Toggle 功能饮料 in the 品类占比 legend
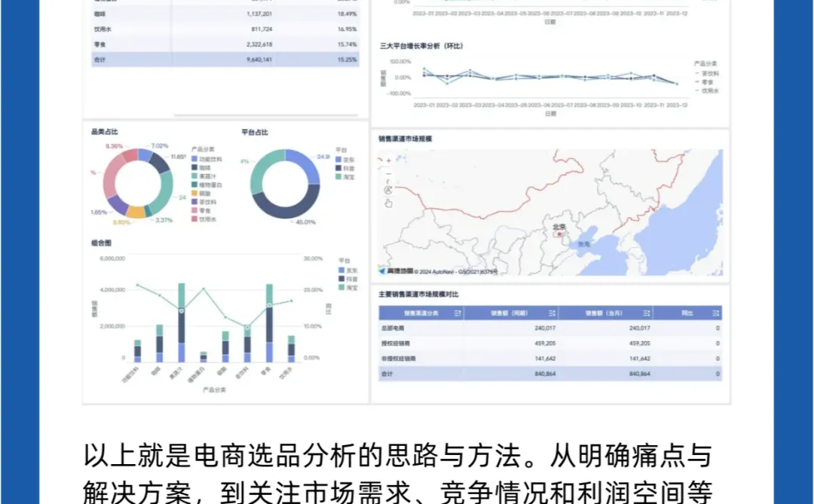Viewport: 814px width, 504px height. coord(207,160)
